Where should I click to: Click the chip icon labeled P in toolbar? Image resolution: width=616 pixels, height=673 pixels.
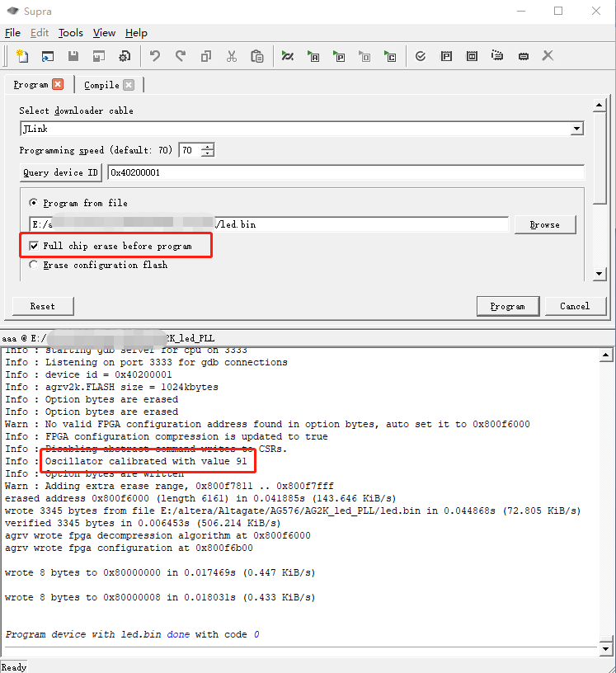pyautogui.click(x=446, y=56)
